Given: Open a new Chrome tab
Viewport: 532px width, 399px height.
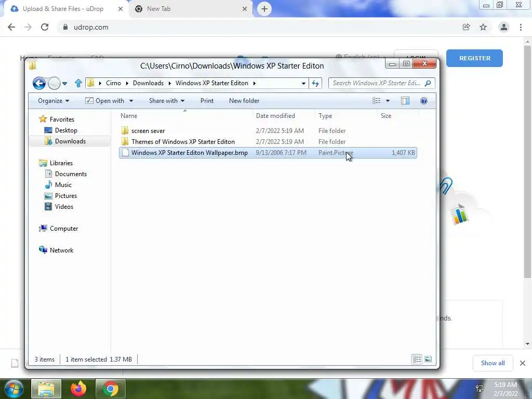Looking at the screenshot, I should pyautogui.click(x=264, y=9).
